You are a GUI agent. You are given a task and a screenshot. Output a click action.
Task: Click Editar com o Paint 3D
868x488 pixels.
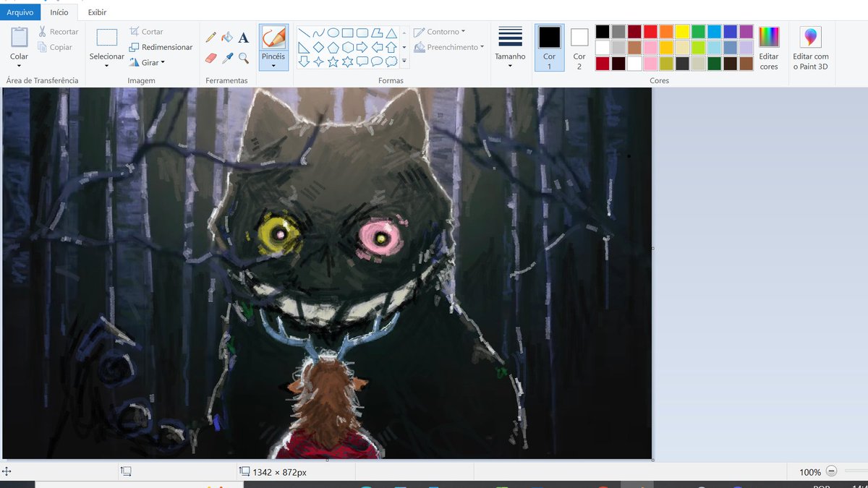[x=811, y=48]
